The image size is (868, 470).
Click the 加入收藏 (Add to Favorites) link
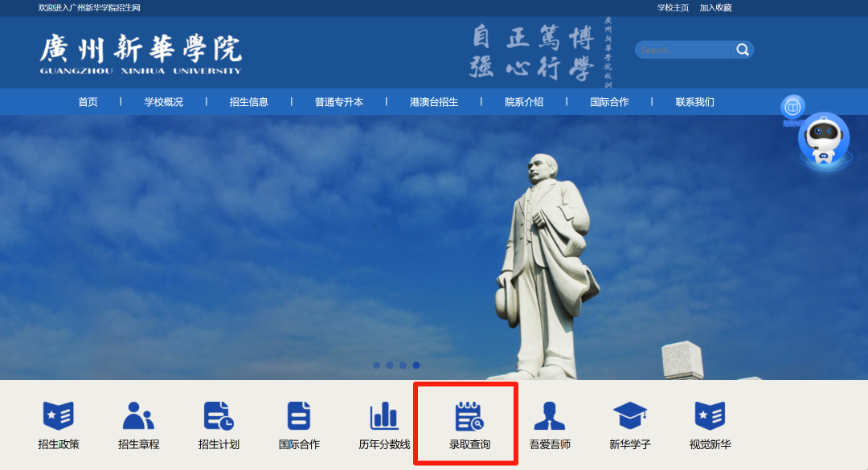click(x=717, y=6)
